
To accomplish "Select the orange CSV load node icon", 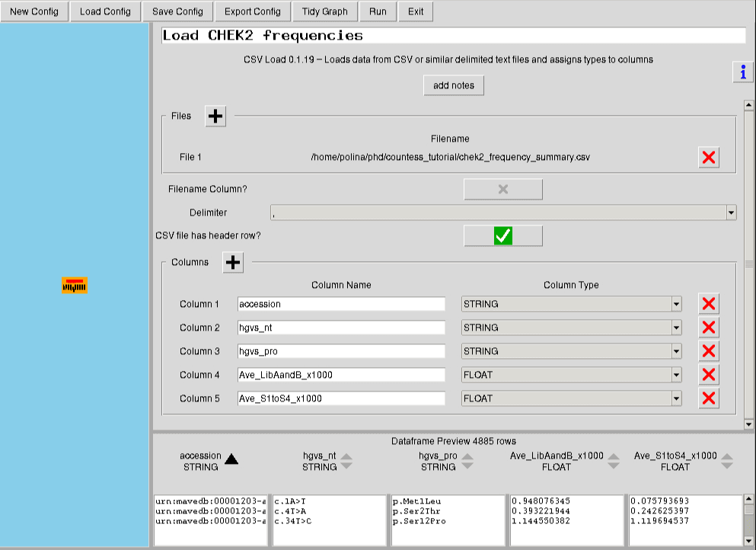I will tap(75, 285).
